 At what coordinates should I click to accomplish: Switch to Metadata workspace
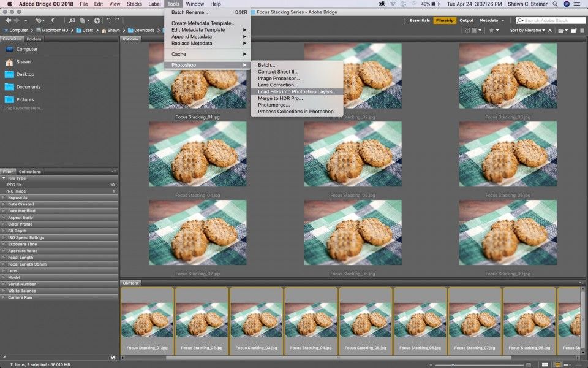coord(489,20)
